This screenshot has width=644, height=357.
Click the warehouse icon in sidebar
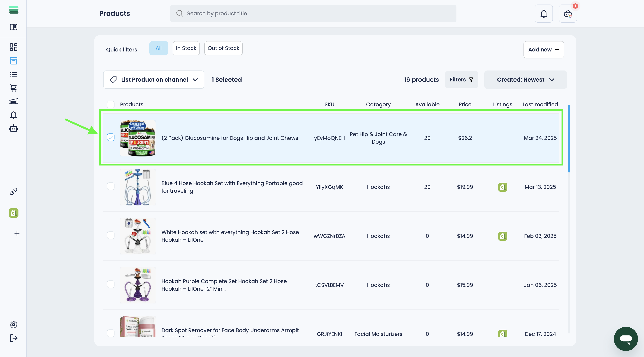click(14, 101)
